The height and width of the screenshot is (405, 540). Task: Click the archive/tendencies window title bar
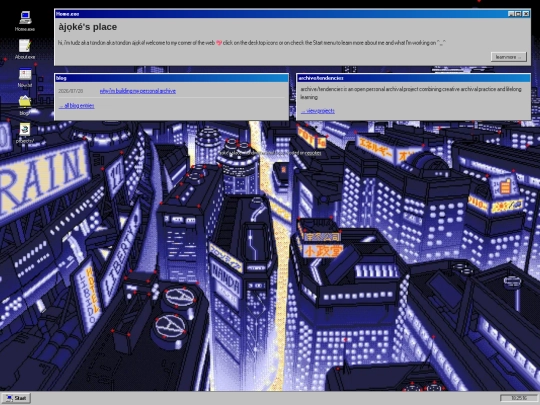pos(414,78)
